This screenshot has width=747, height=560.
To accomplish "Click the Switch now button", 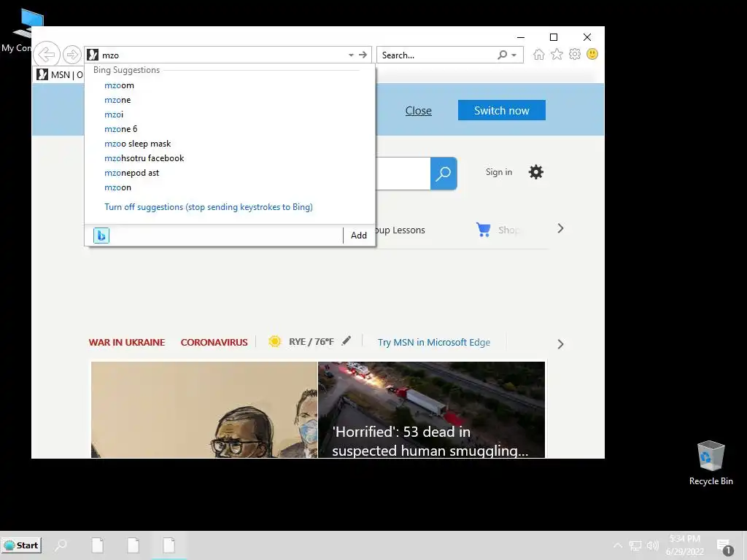I will click(x=502, y=110).
